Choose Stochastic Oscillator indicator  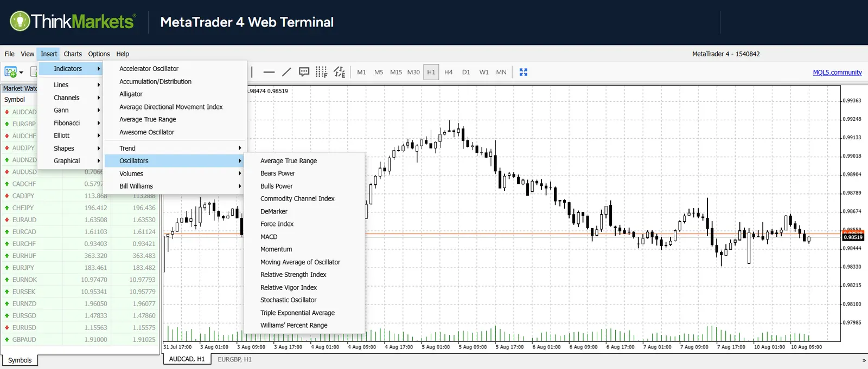tap(304, 300)
